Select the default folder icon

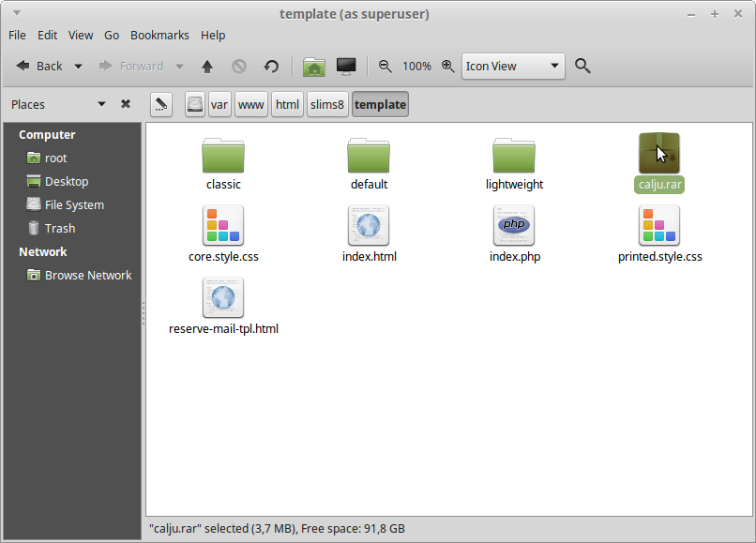pyautogui.click(x=369, y=156)
